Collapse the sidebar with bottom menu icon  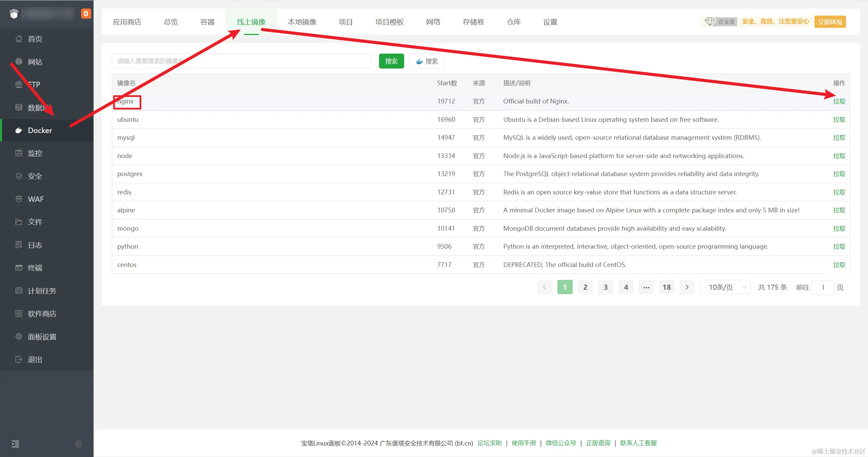16,444
